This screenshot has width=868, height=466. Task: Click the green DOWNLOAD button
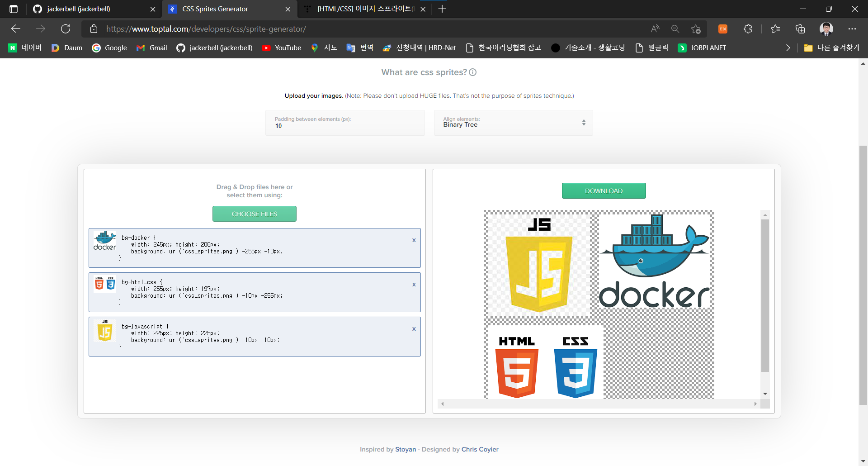604,190
